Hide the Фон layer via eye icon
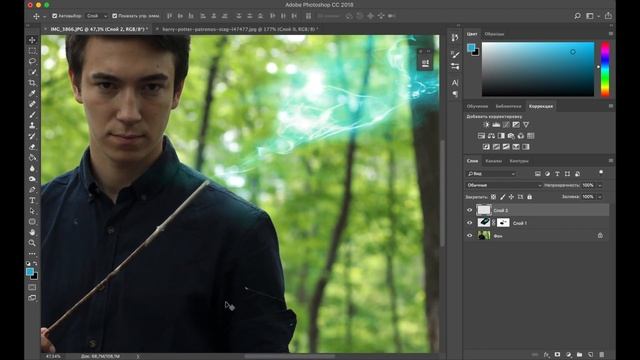The width and height of the screenshot is (640, 360). click(x=469, y=236)
